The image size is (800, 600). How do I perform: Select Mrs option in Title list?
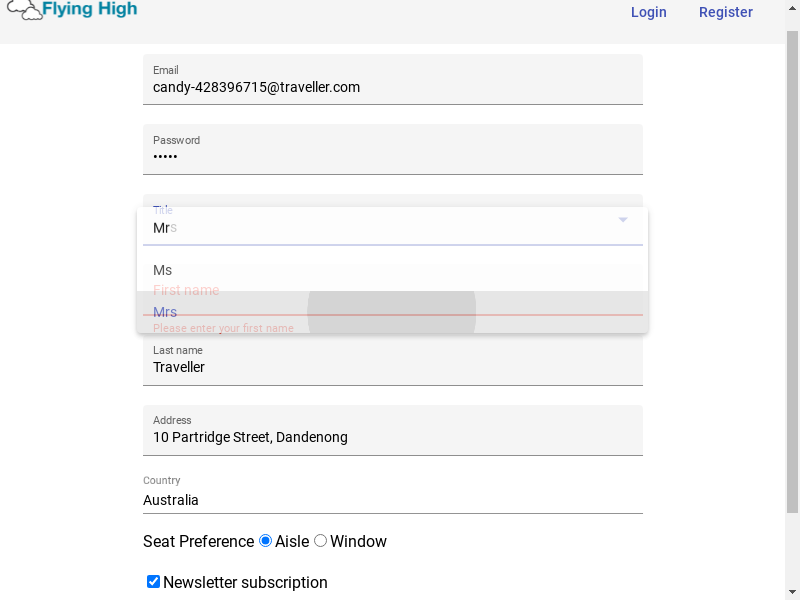click(392, 312)
